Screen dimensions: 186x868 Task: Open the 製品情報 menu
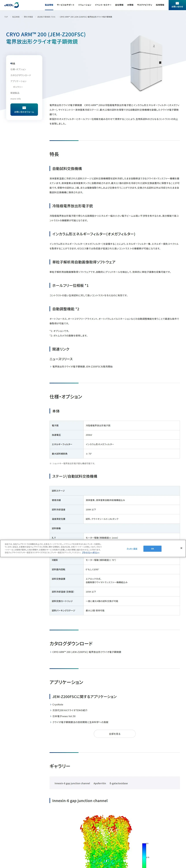point(49,5)
